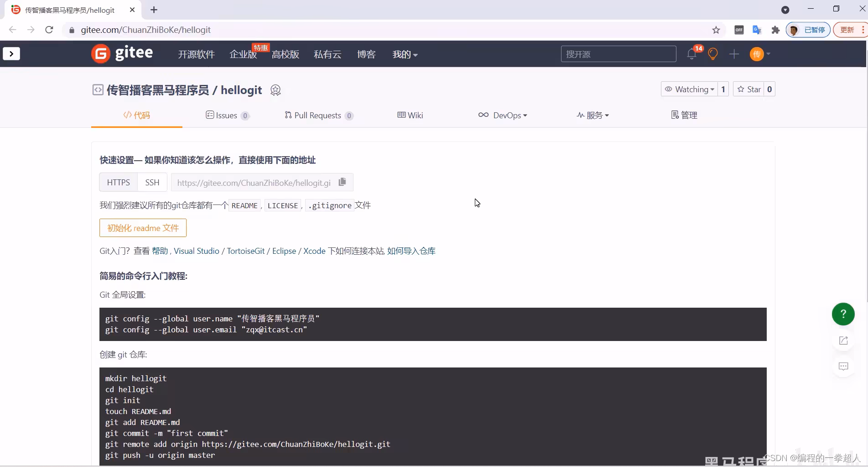Open the plus create menu
This screenshot has width=868, height=467.
(734, 54)
